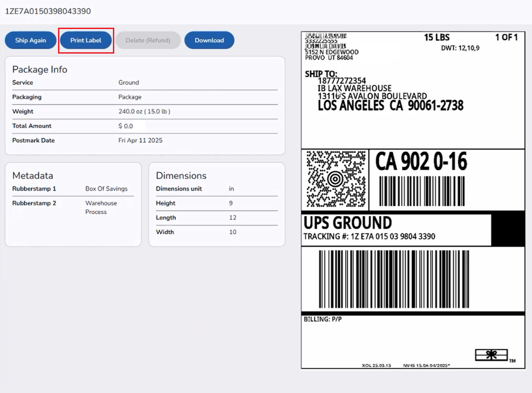Click the Download button
Viewport: 532px width, 393px height.
pos(209,40)
